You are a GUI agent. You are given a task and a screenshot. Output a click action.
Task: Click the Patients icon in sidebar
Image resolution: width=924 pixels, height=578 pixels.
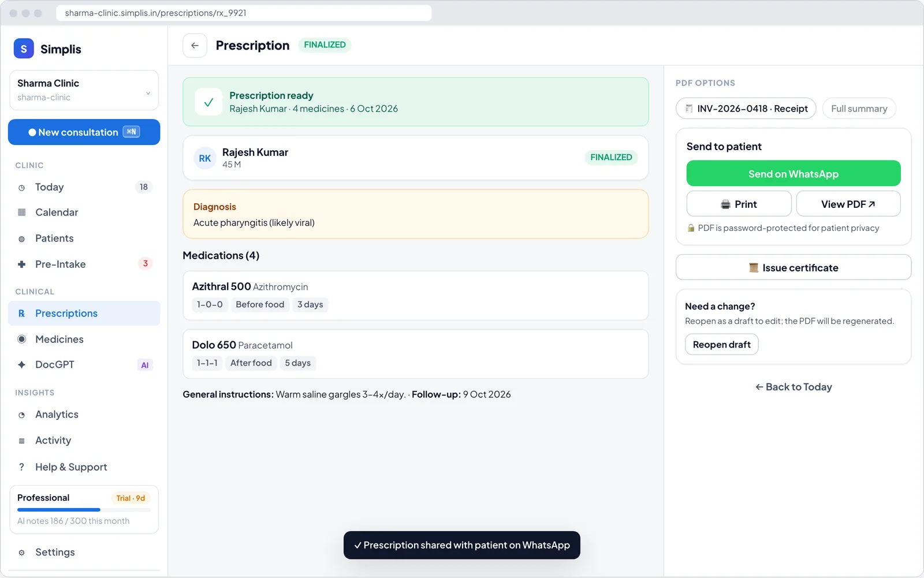click(x=21, y=239)
